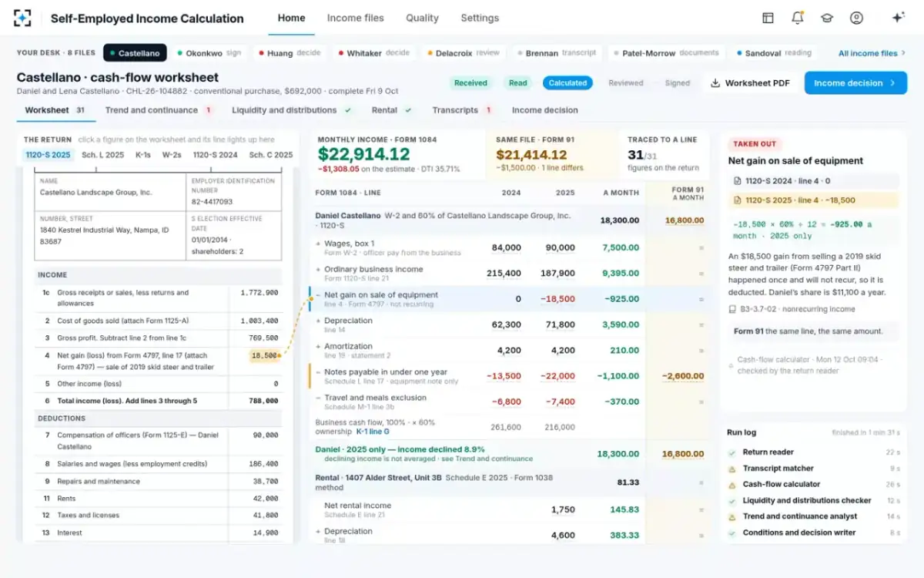Toggle the Signed status pill
Viewport: 924px width, 578px height.
pyautogui.click(x=678, y=83)
